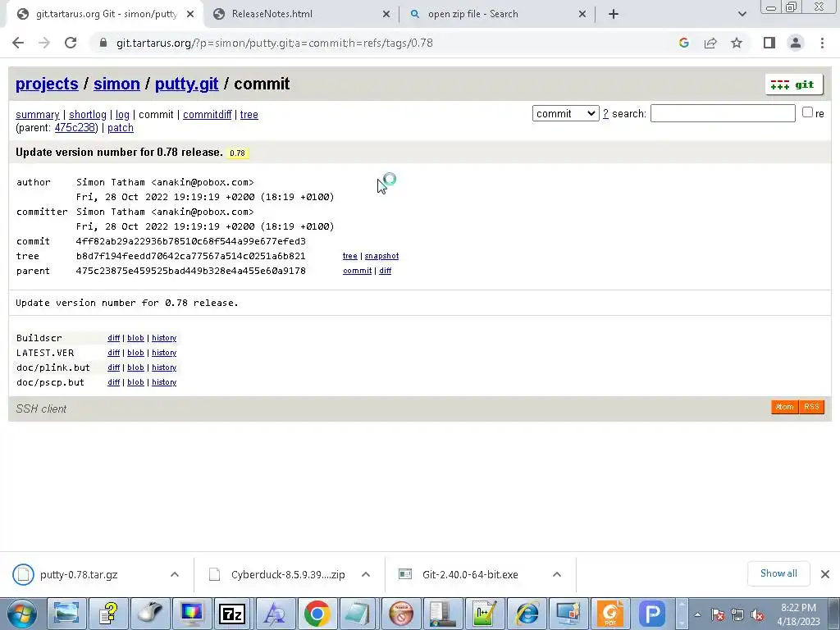The width and height of the screenshot is (840, 630).
Task: Open a new browser tab
Action: 614,14
